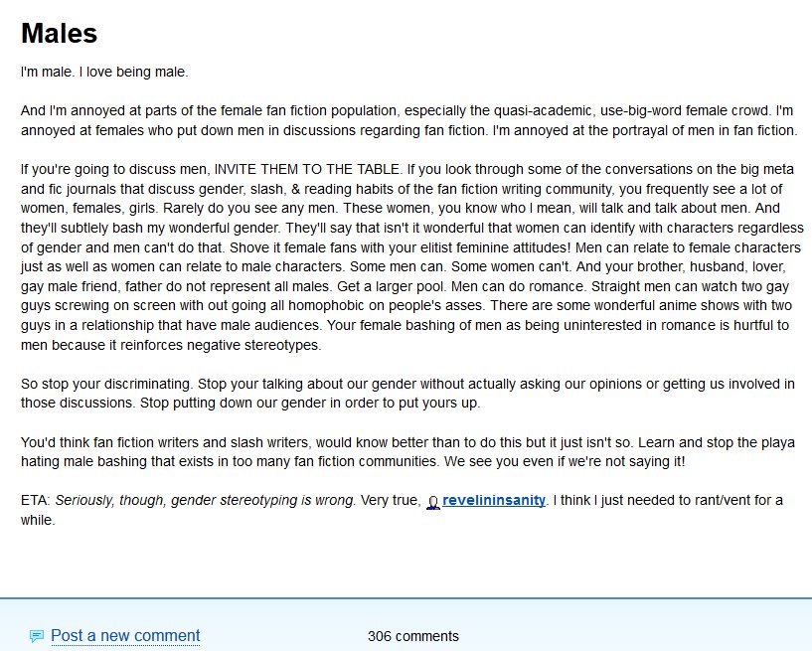Click the paragraph starting And I'm annoyed at parts

pos(408,120)
